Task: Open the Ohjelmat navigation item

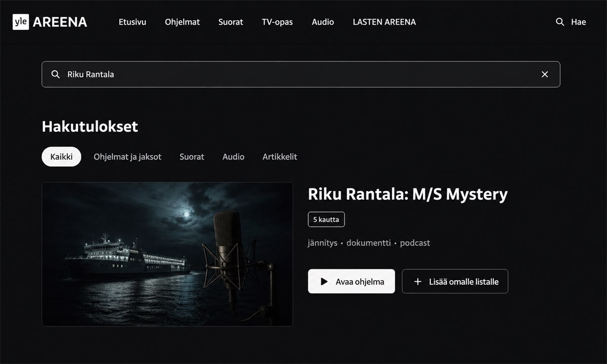Action: pos(182,22)
